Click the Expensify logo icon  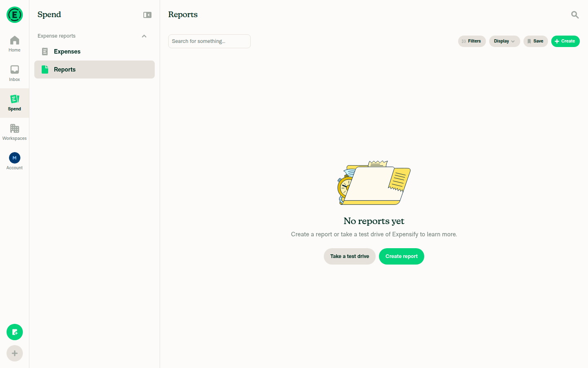coord(15,15)
